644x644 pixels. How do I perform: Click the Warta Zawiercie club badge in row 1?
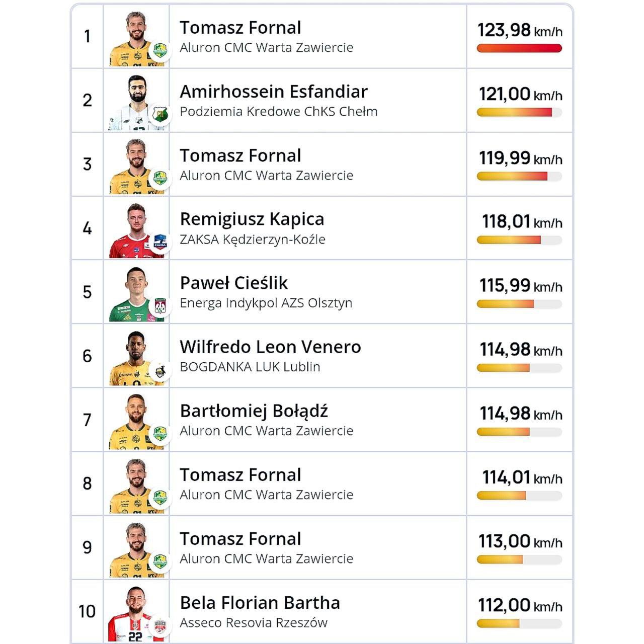(160, 50)
